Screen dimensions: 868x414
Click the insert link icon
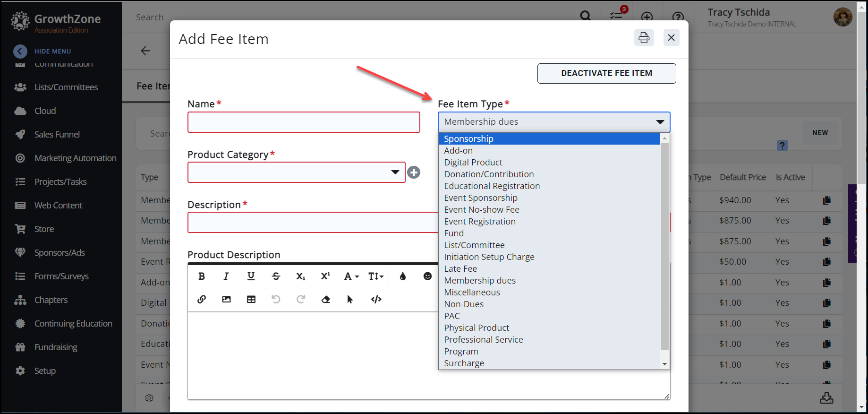[x=202, y=299]
